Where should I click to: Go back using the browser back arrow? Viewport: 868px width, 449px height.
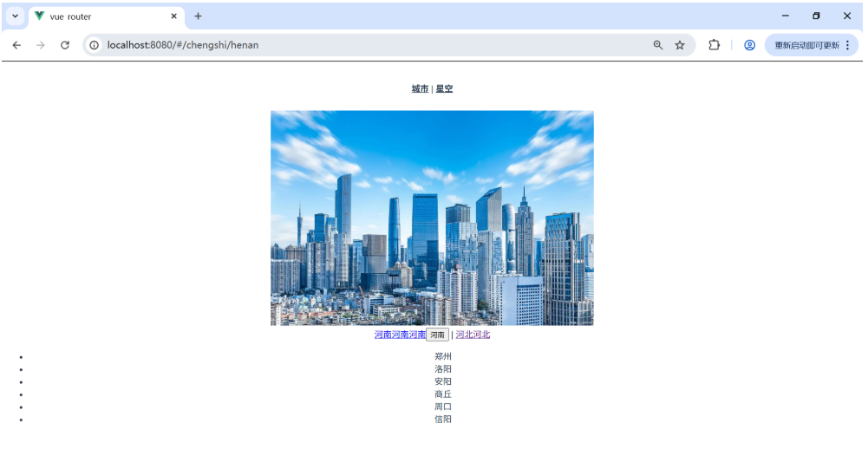click(x=16, y=45)
